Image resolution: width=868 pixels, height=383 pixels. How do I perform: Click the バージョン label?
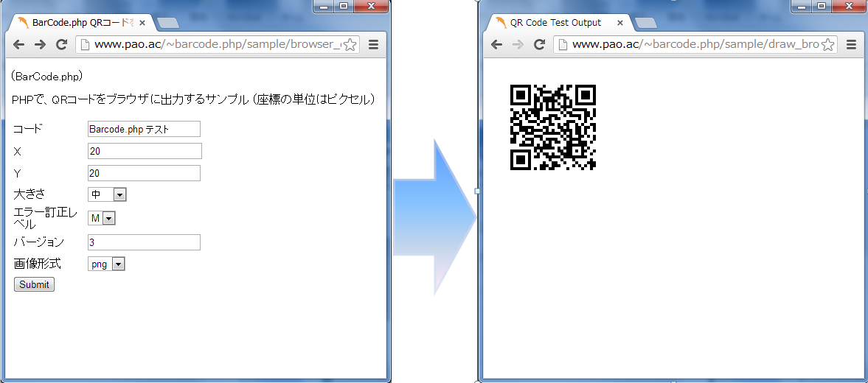[x=39, y=242]
